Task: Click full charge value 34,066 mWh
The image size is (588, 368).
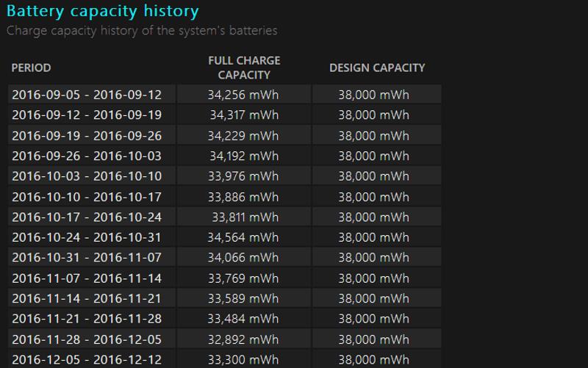Action: pos(243,257)
